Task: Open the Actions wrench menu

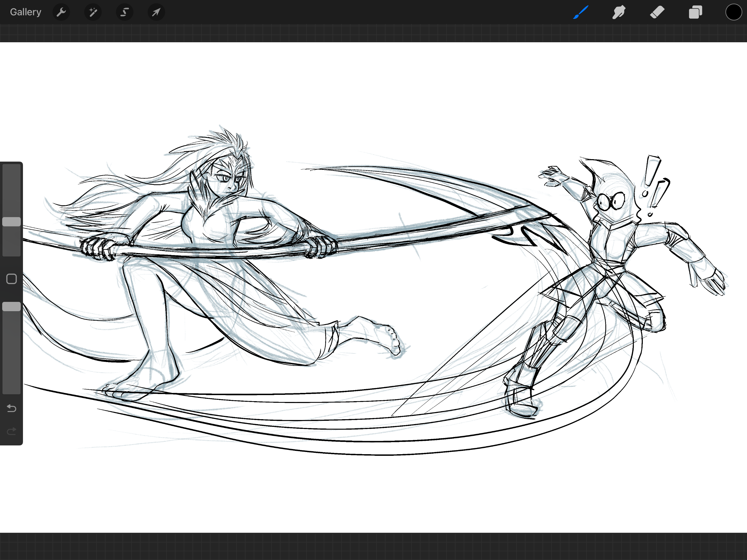Action: tap(61, 13)
